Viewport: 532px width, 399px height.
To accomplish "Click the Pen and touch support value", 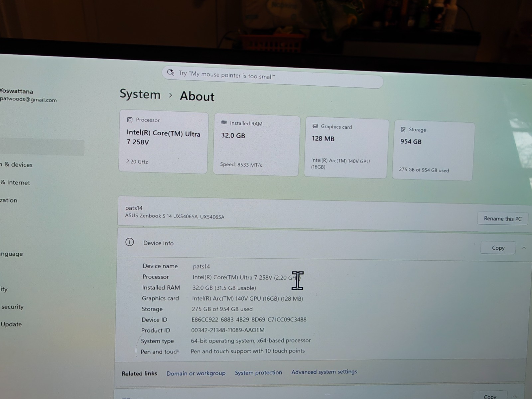I will [248, 351].
